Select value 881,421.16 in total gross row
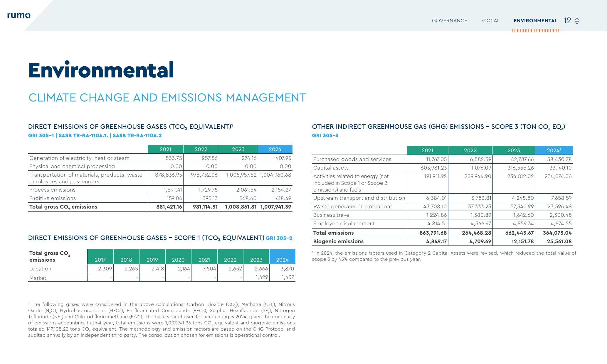The width and height of the screenshot is (607, 364). (169, 207)
